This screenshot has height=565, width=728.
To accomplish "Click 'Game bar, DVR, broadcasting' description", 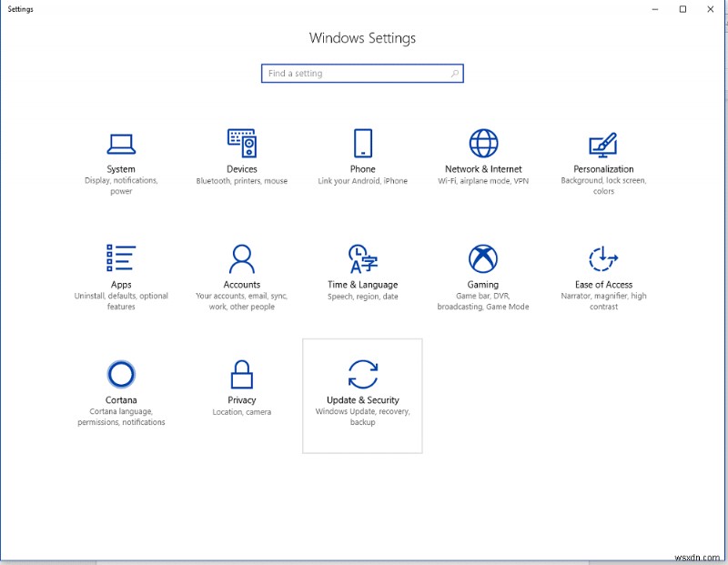I will (x=483, y=301).
